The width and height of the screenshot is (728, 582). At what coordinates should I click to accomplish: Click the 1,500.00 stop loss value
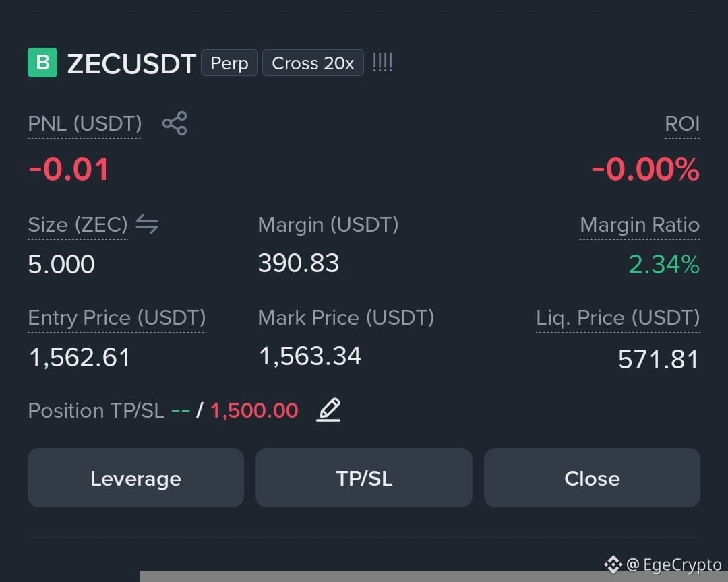pyautogui.click(x=254, y=410)
